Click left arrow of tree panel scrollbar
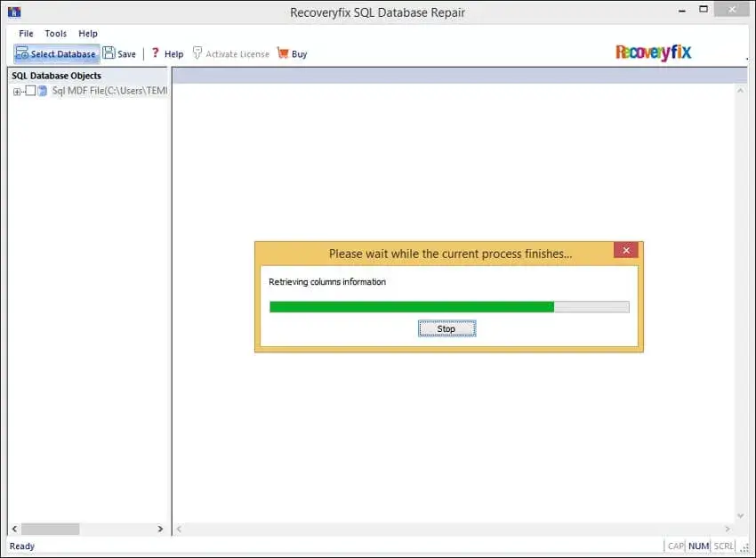This screenshot has height=558, width=756. (14, 529)
